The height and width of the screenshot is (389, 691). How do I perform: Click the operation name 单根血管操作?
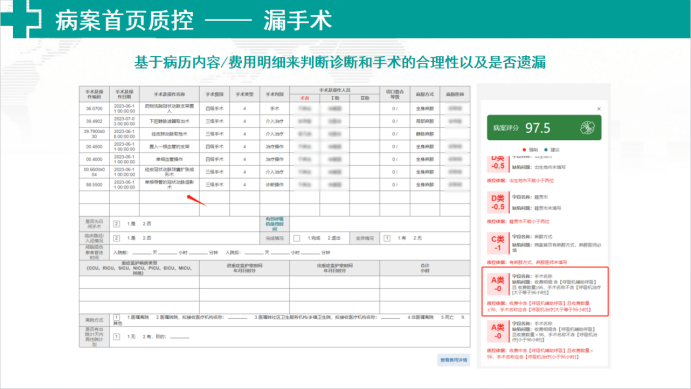click(x=169, y=159)
